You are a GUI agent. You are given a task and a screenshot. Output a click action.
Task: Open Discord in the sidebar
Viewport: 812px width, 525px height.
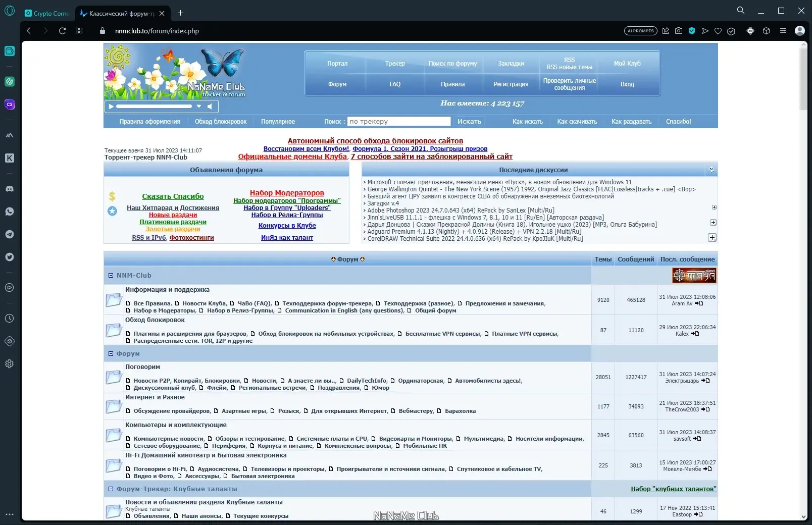click(10, 189)
